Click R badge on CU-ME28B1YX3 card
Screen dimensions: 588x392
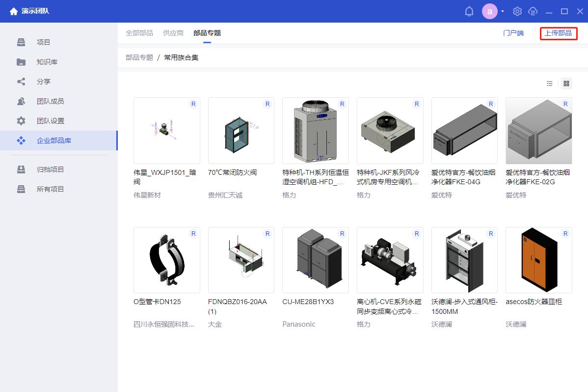342,233
